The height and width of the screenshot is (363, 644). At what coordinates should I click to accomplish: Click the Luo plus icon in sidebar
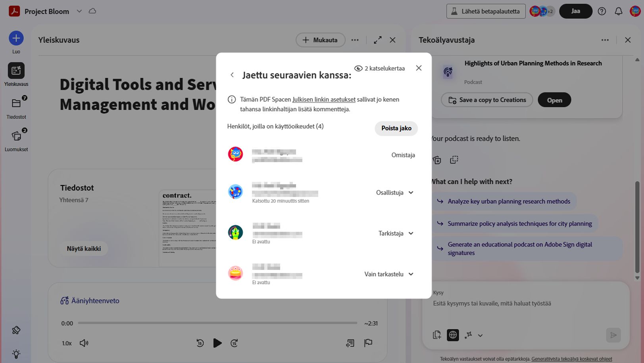tap(16, 38)
